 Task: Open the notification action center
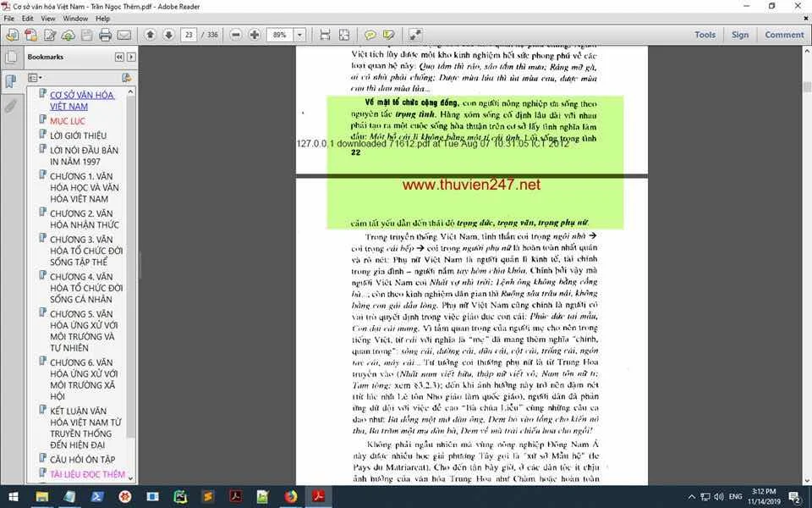(x=794, y=497)
